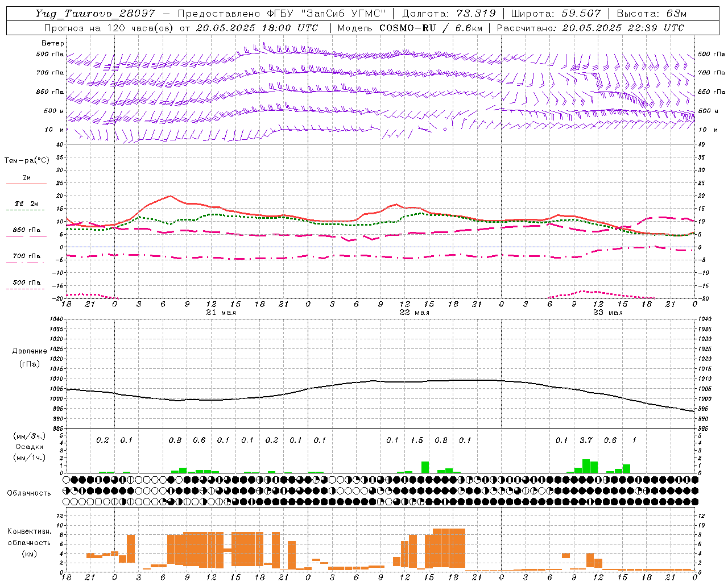The image size is (728, 582).
Task: Select the Широта: 59.507 value
Action: [556, 14]
